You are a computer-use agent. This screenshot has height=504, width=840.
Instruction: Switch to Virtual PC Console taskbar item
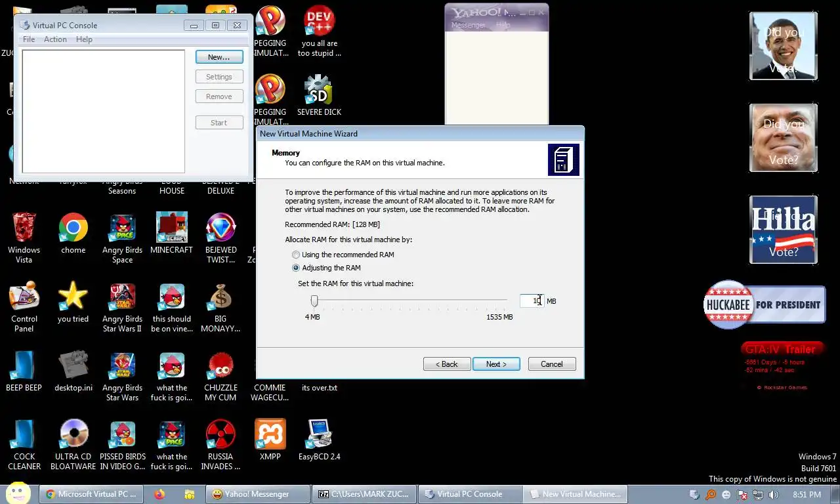[469, 494]
